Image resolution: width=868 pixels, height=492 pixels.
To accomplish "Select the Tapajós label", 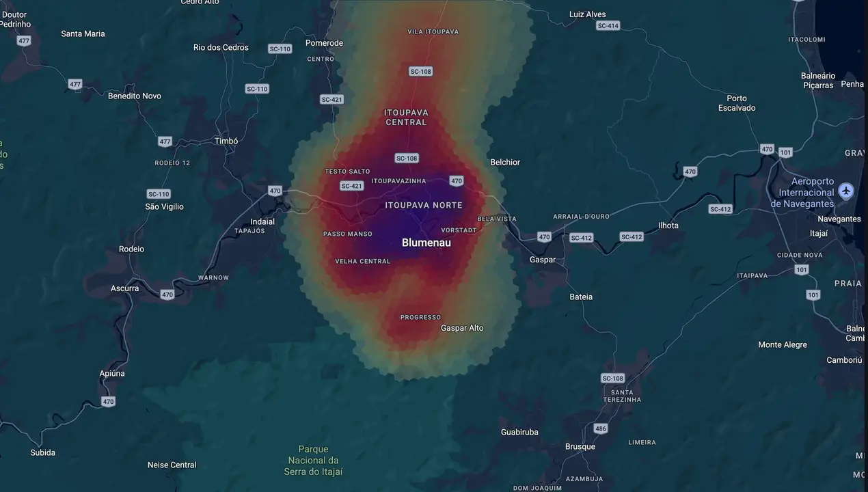I will pos(249,231).
